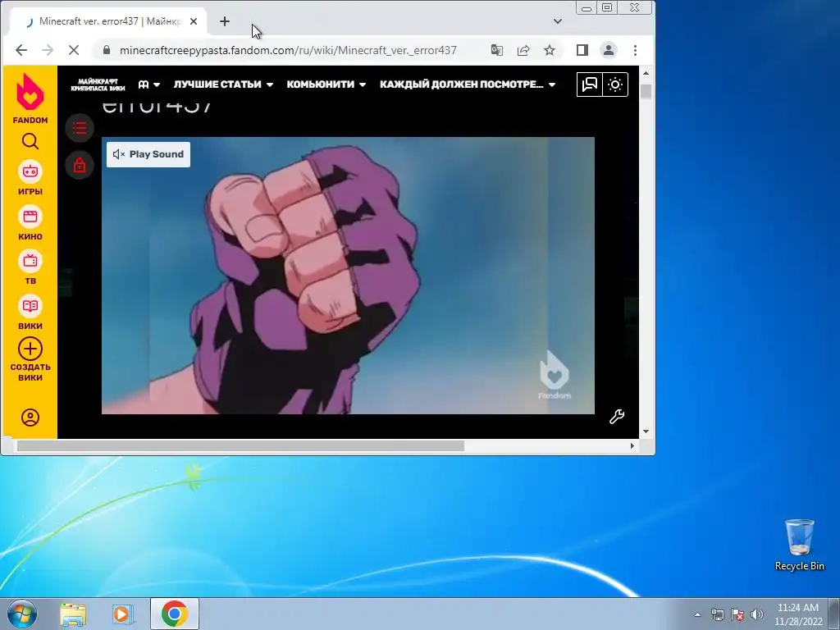Image resolution: width=840 pixels, height=630 pixels.
Task: Open the Fandom home logo
Action: [x=30, y=98]
